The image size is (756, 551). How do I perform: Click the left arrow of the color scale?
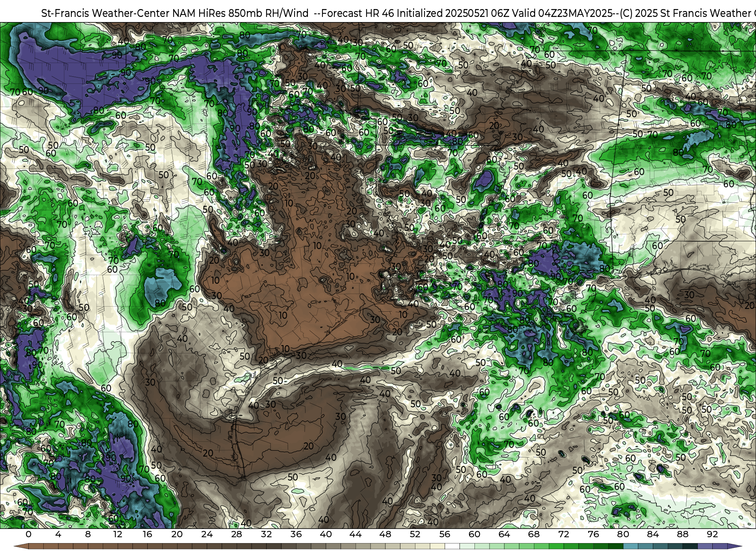[21, 546]
